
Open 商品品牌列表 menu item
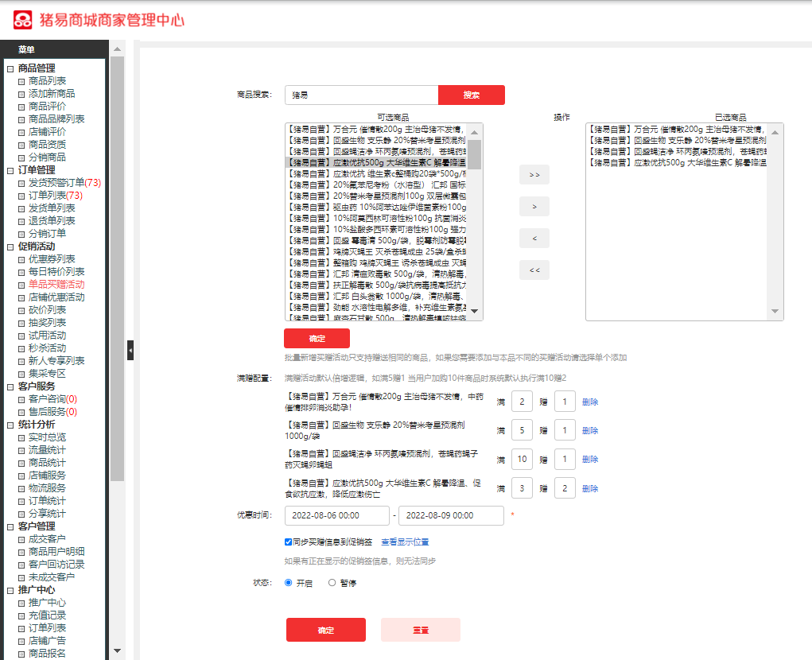click(x=56, y=119)
